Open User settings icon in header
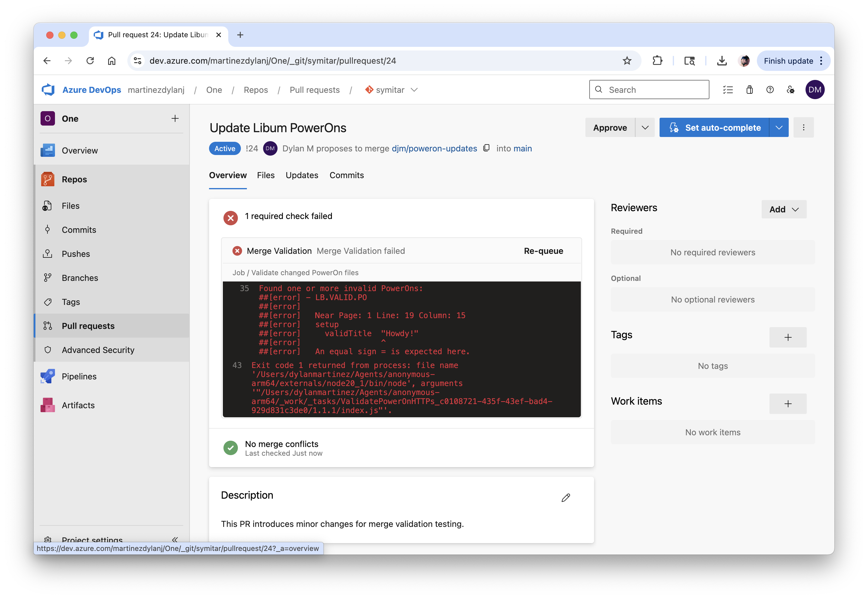 (791, 90)
